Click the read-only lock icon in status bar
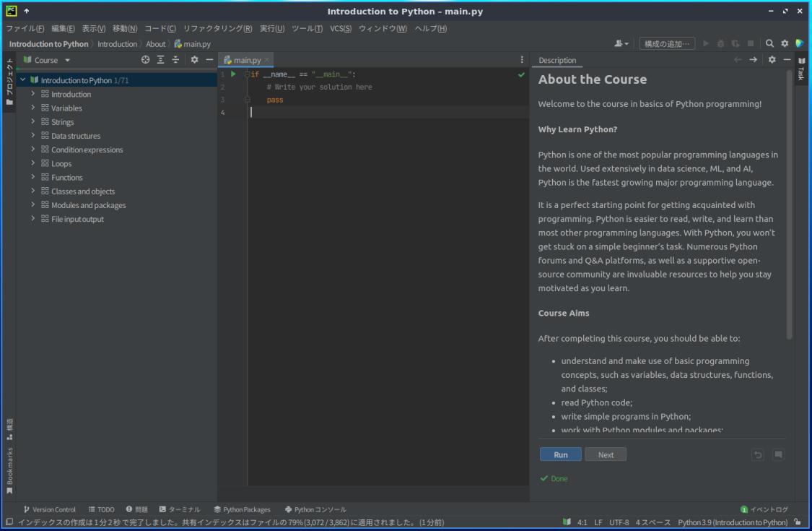 point(798,522)
